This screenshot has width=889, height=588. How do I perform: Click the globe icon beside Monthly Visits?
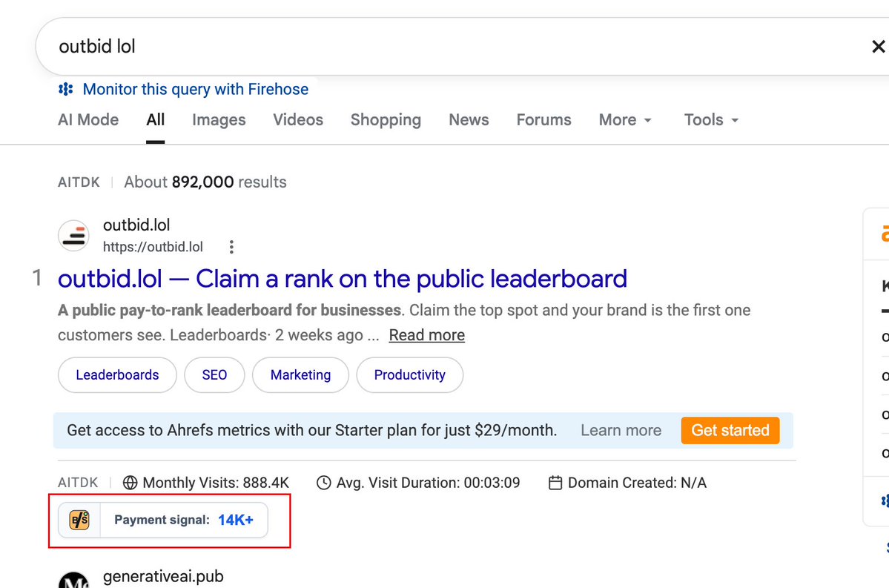[x=130, y=483]
